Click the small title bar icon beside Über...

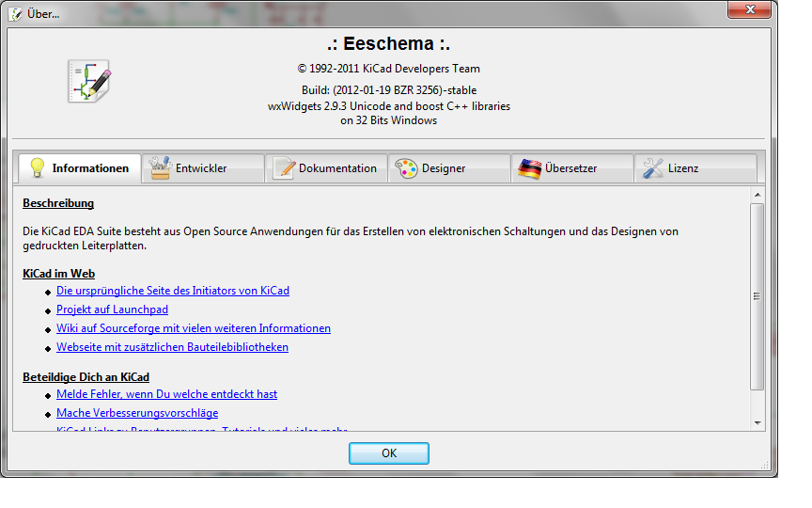click(x=16, y=14)
